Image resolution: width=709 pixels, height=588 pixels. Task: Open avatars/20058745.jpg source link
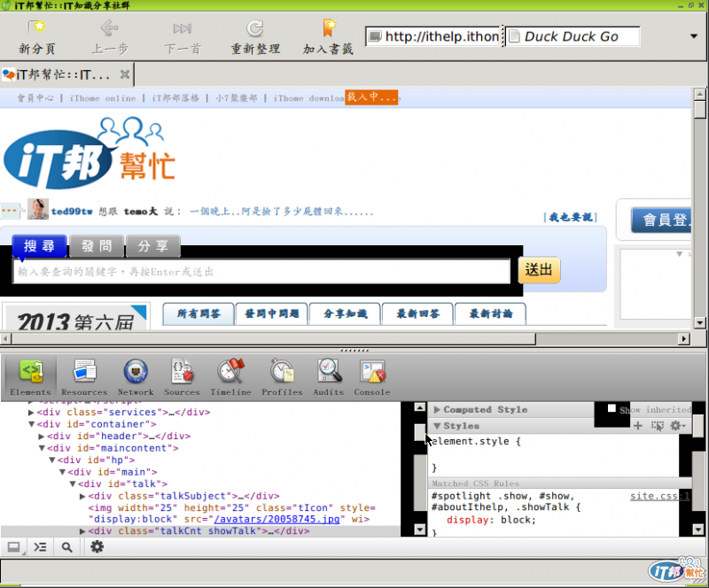click(277, 519)
